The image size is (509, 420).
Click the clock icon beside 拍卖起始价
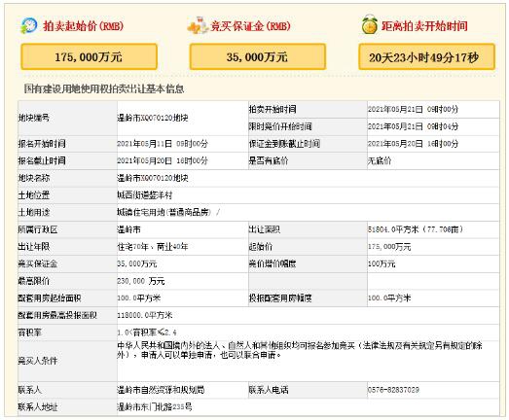click(x=29, y=25)
